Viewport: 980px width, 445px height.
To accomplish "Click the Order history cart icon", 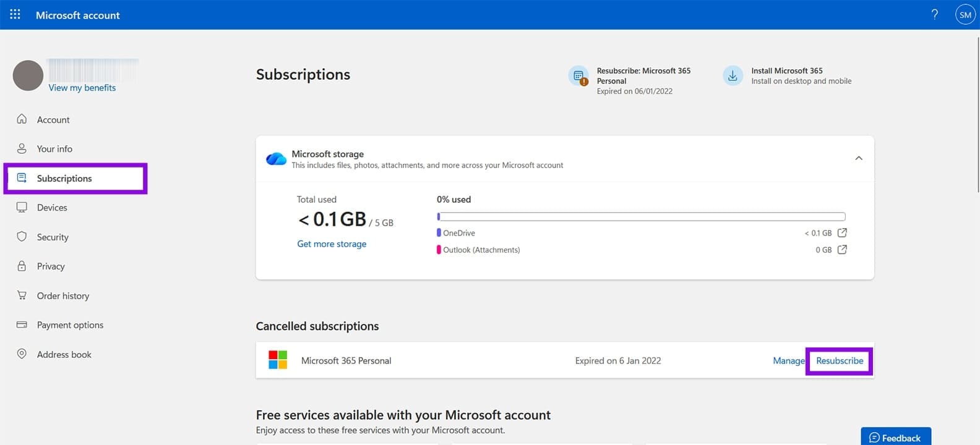I will pos(22,295).
